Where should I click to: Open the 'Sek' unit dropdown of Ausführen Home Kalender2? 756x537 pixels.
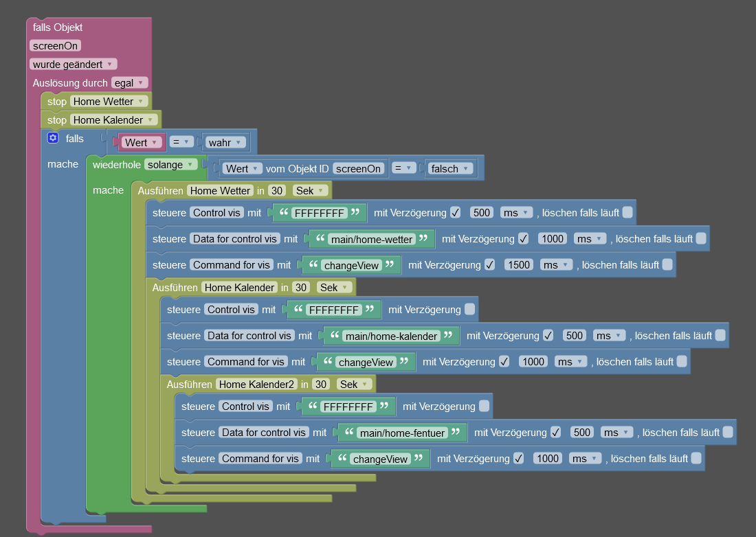[354, 385]
